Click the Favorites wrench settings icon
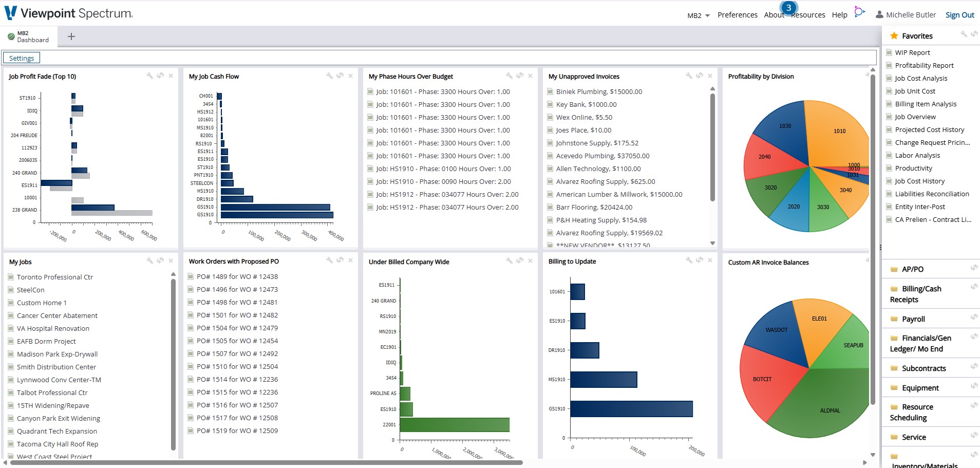This screenshot has width=980, height=468. [964, 34]
